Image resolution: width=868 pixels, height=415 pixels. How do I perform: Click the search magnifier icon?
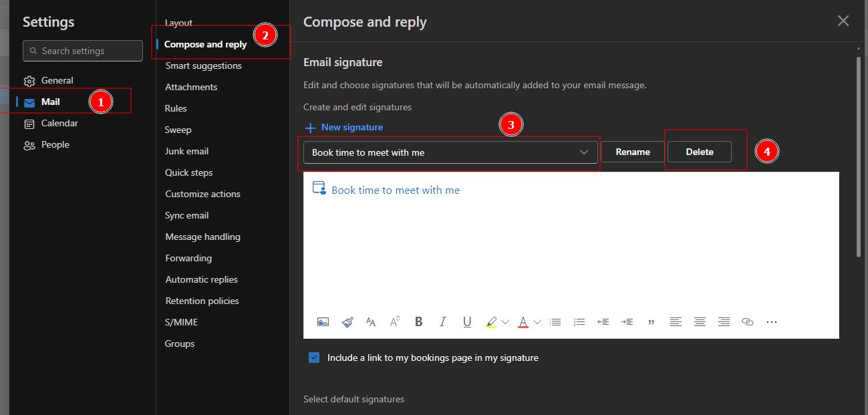(33, 51)
